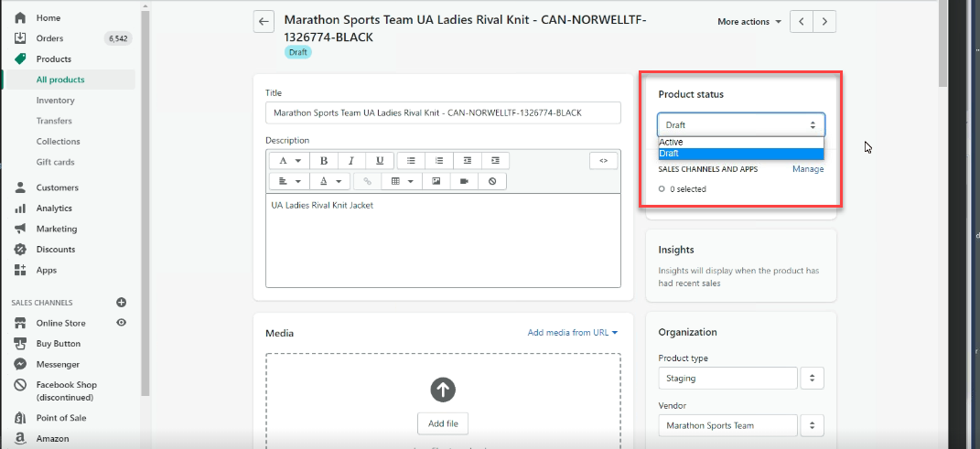Insert a numbered list

pos(439,161)
